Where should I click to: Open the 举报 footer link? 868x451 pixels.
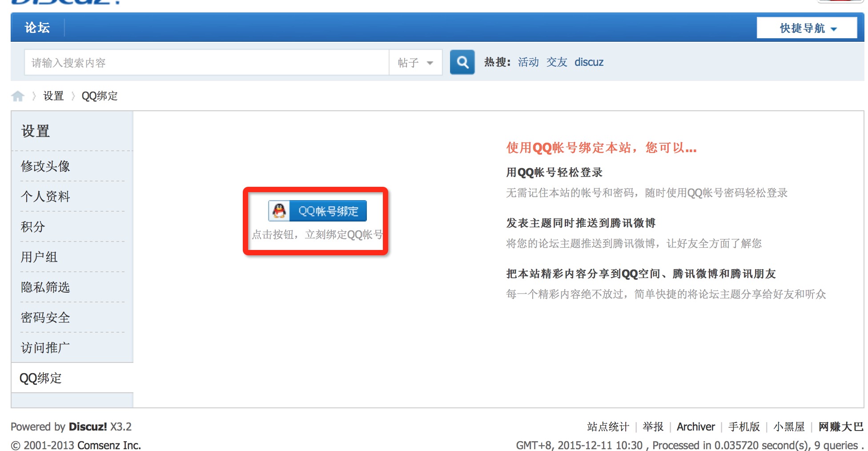point(653,427)
